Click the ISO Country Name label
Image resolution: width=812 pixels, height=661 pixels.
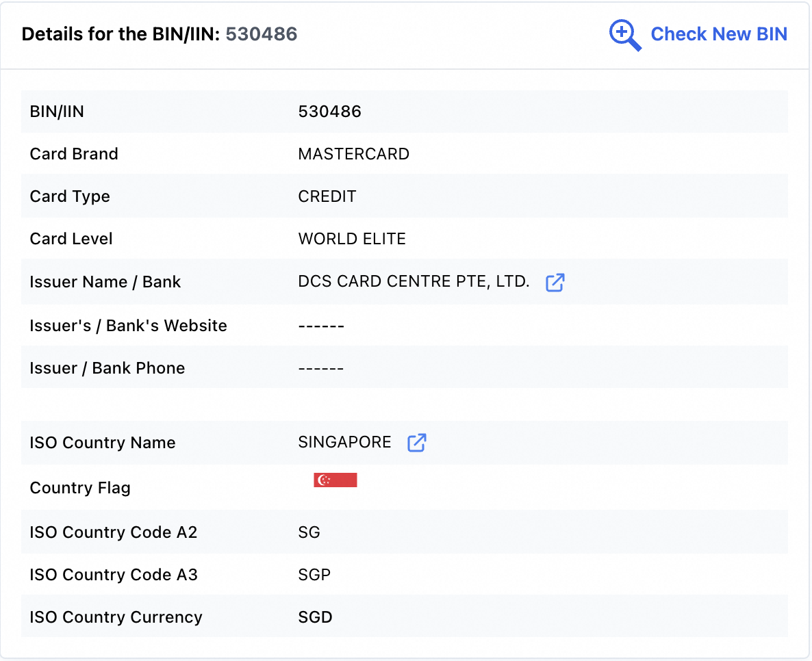coord(103,443)
